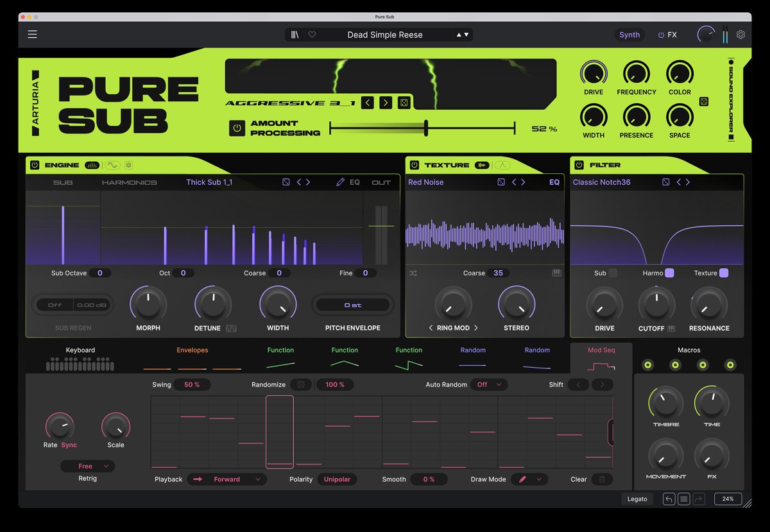Image resolution: width=770 pixels, height=532 pixels.
Task: Select the next Thick Sub harmonics preset
Action: (x=308, y=182)
